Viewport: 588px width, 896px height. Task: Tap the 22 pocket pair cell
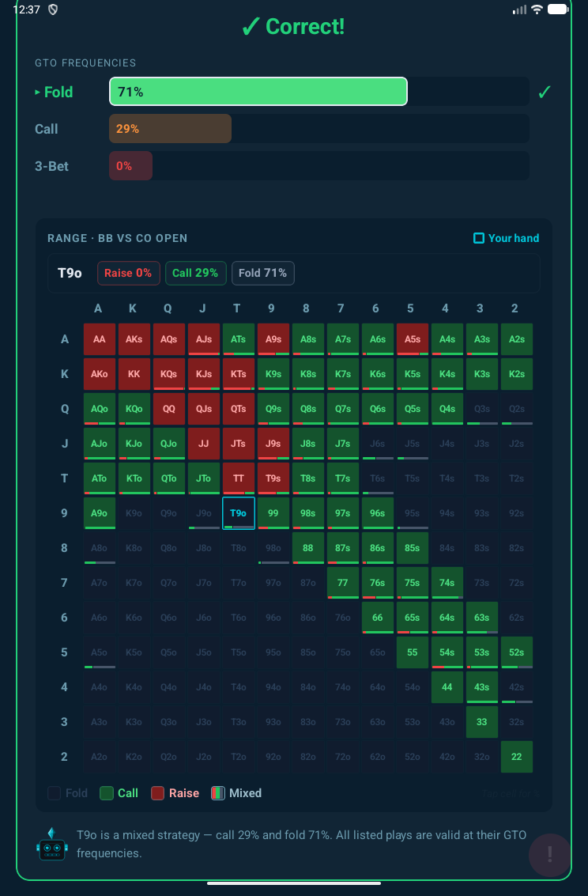(x=517, y=757)
